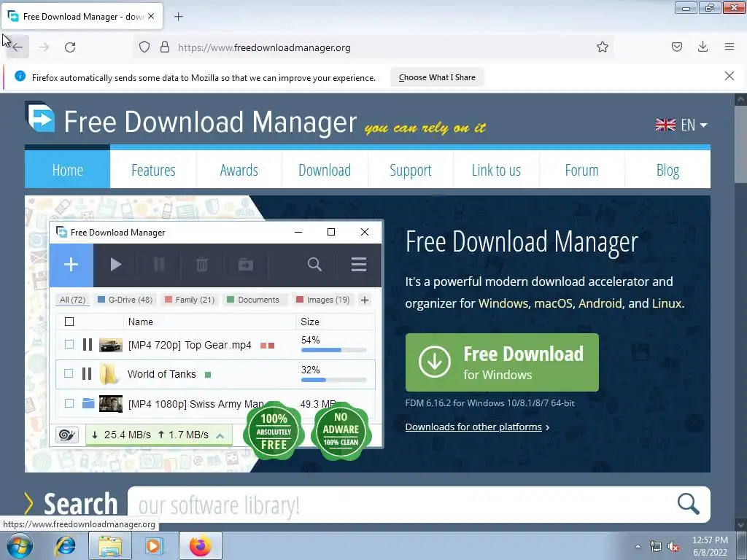Expand the speed panel caret in FDM preview
Viewport: 747px width, 560px height.
[220, 435]
